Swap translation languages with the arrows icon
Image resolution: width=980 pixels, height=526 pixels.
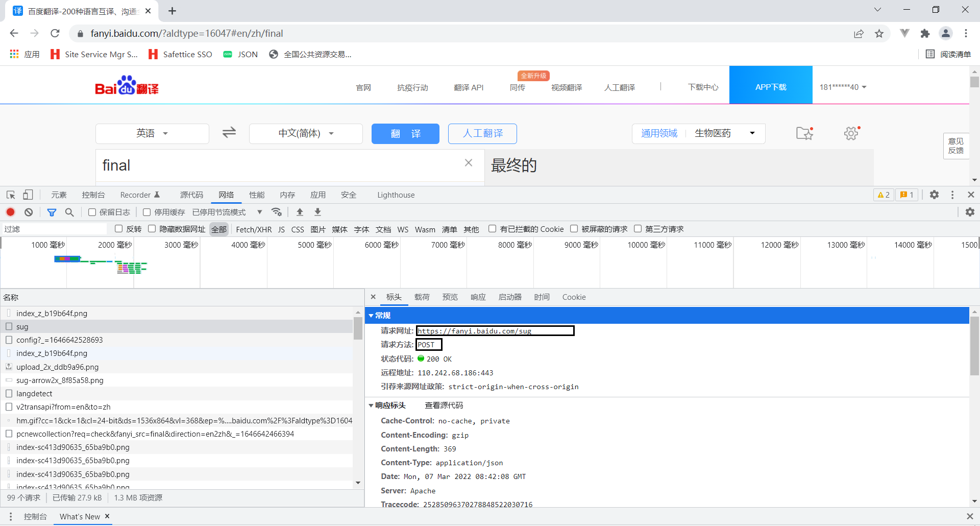(229, 132)
